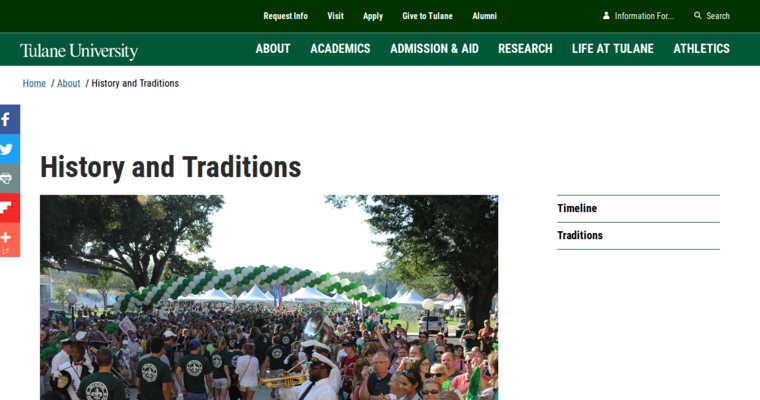This screenshot has width=760, height=400.
Task: Click the Request Info link
Action: tap(285, 16)
